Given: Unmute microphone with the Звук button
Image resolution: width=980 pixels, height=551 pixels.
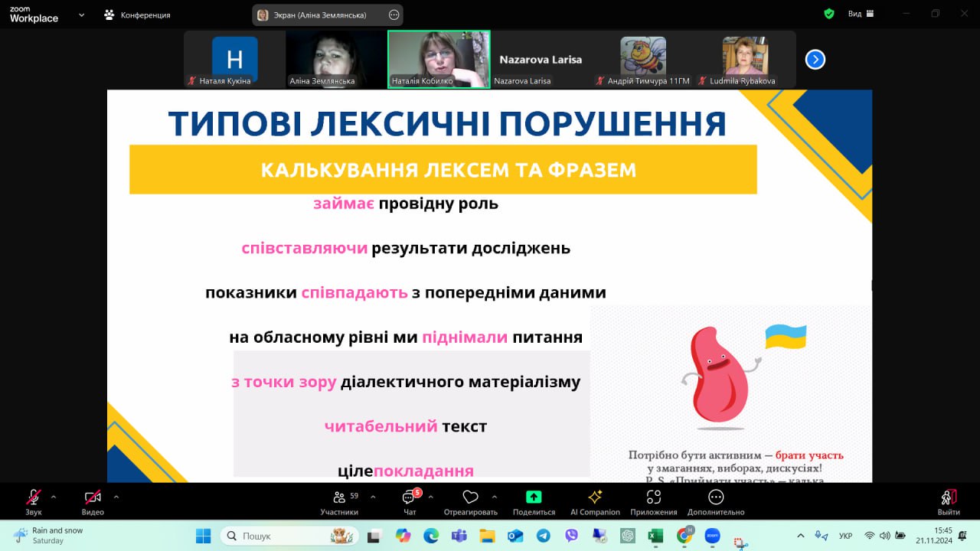Looking at the screenshot, I should click(x=34, y=502).
